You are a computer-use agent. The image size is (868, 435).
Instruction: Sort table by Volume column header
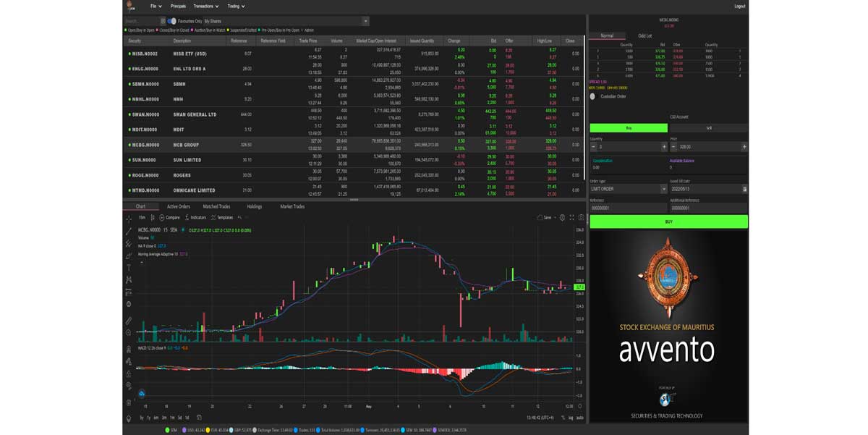coord(336,41)
